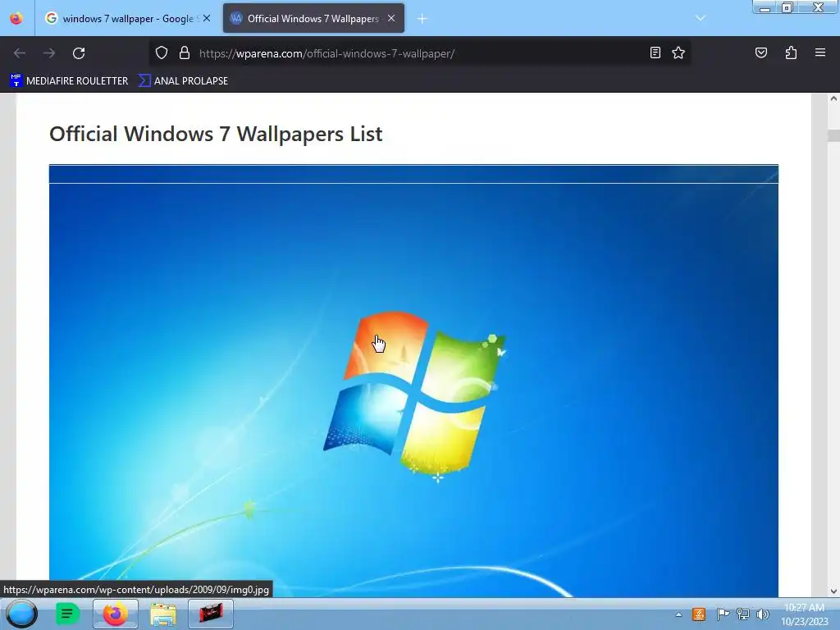Close the Official Windows 7 Wallpapers tab
The height and width of the screenshot is (630, 840).
click(x=391, y=18)
